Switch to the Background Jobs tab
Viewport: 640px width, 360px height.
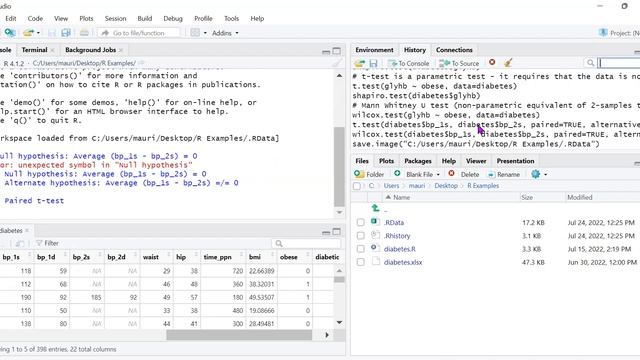click(90, 50)
